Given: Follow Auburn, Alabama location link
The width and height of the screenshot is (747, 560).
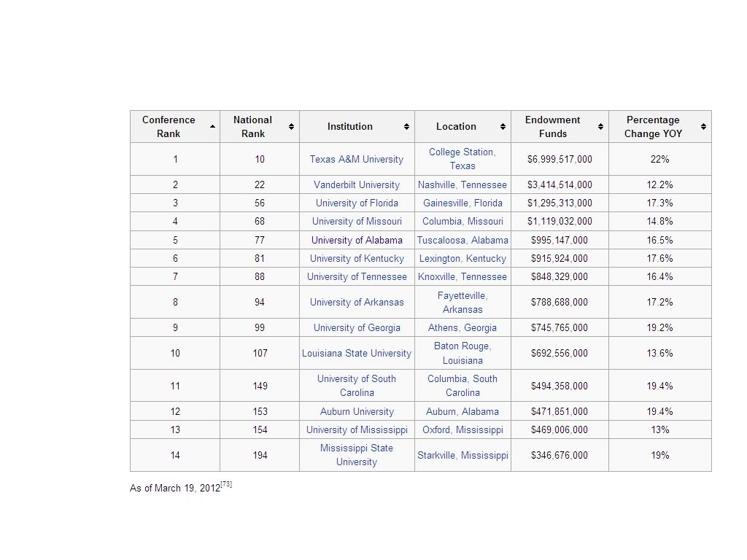Looking at the screenshot, I should click(462, 412).
